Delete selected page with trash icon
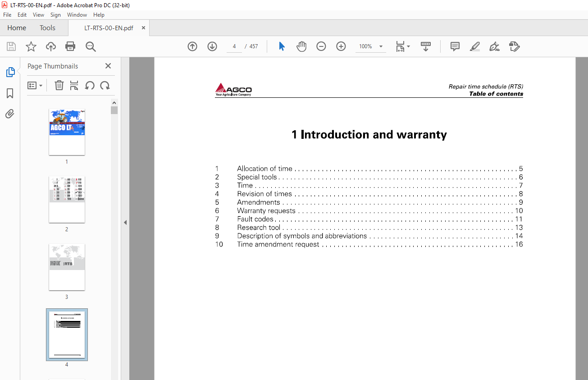The image size is (588, 380). pyautogui.click(x=59, y=85)
